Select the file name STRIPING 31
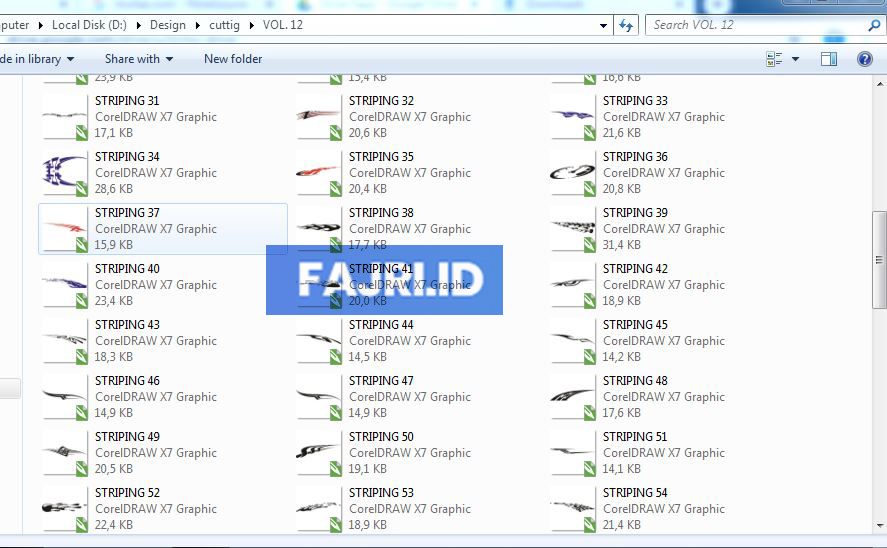887x548 pixels. 127,101
